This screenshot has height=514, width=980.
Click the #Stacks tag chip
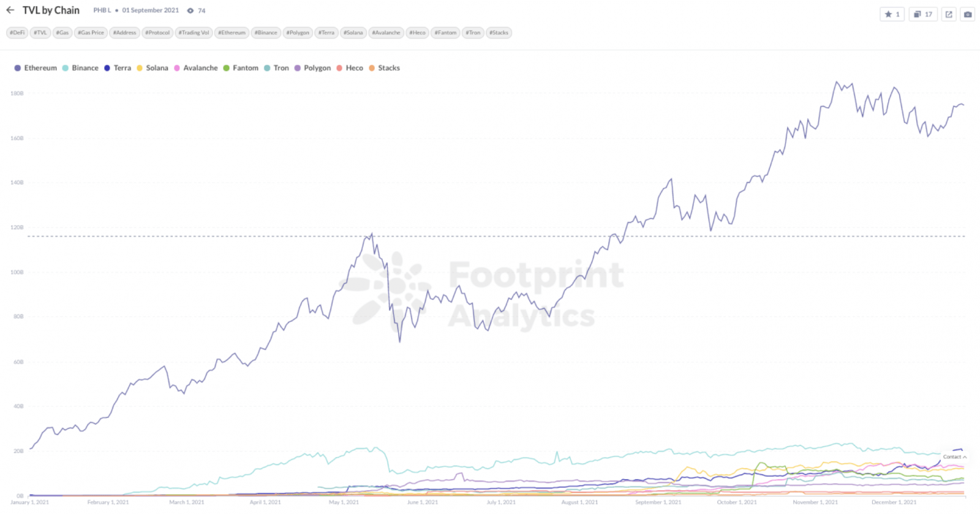point(499,33)
